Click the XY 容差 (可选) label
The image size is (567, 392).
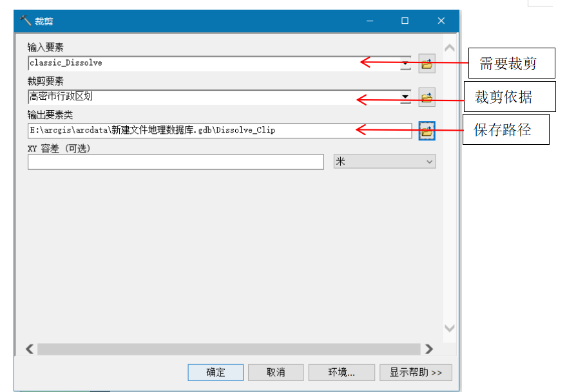coord(59,149)
